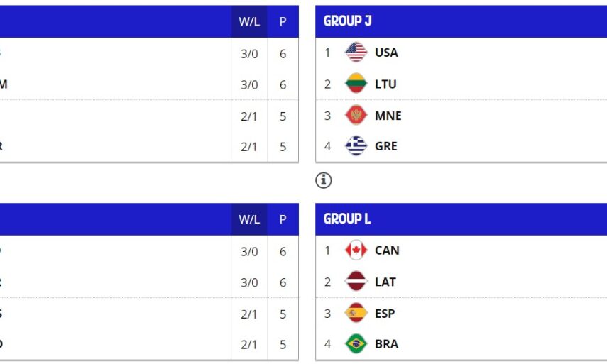Click the Latvia flag icon

pyautogui.click(x=356, y=282)
